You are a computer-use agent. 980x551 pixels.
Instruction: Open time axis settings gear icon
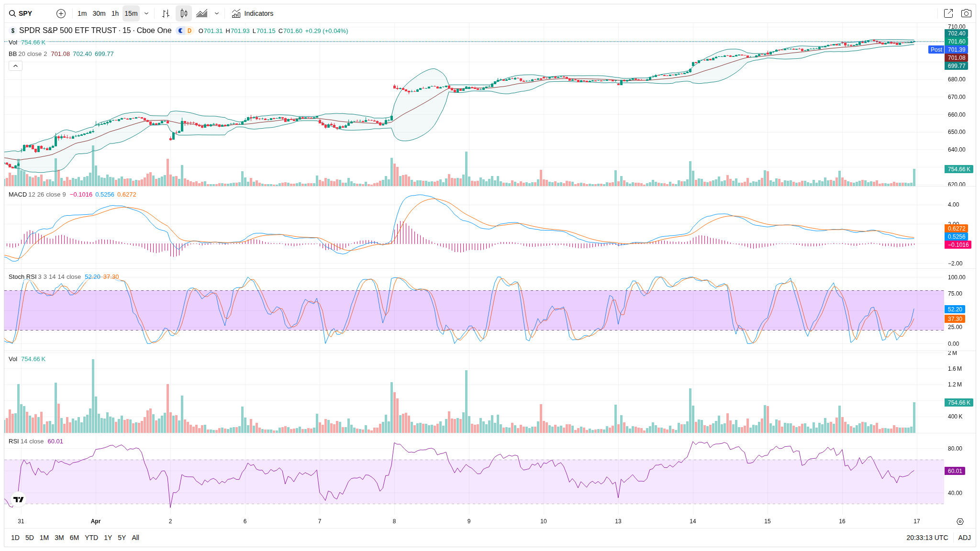tap(960, 521)
